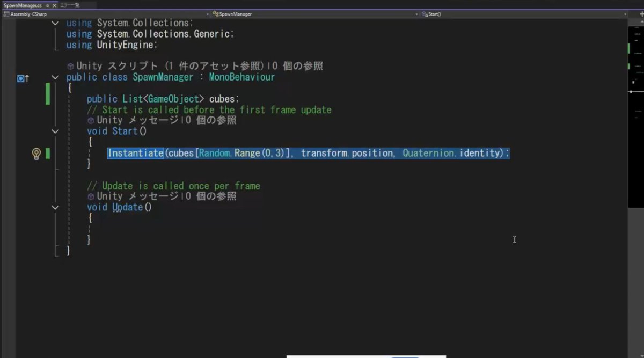Click transform.position in the code

(x=347, y=153)
